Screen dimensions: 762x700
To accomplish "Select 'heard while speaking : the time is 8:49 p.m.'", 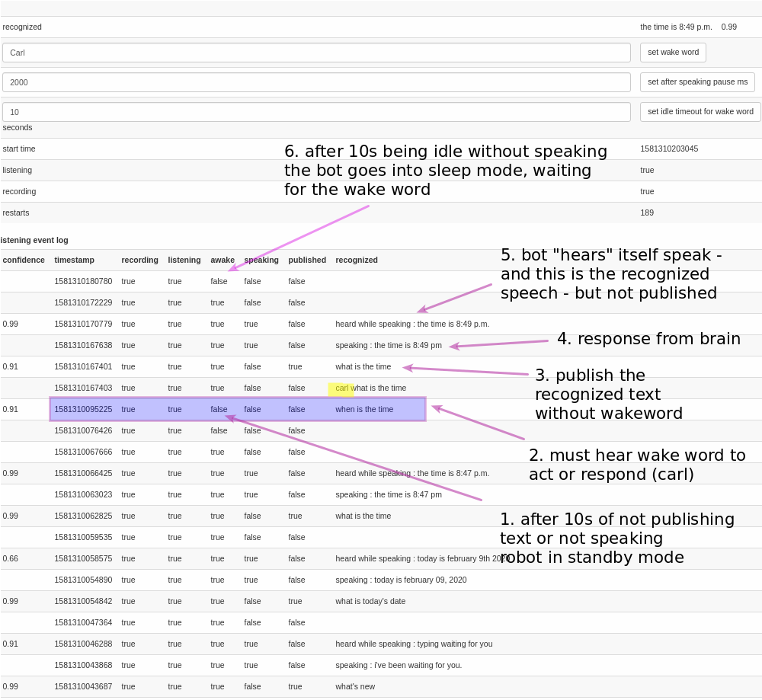I will point(412,324).
